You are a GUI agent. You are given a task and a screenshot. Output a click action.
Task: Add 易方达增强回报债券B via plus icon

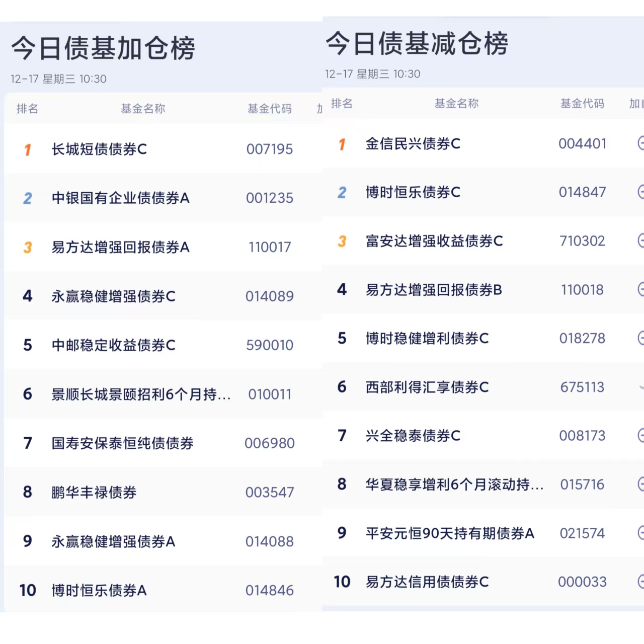tap(640, 289)
